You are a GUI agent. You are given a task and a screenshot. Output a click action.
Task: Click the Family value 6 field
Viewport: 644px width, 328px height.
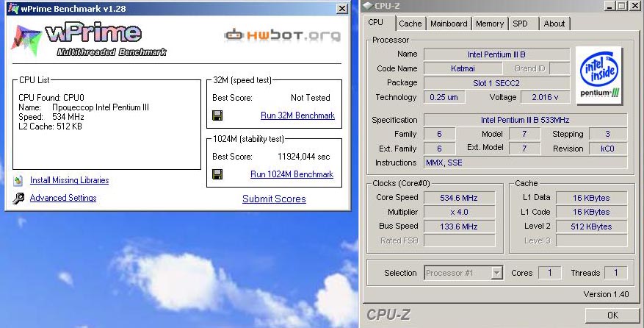(x=439, y=134)
